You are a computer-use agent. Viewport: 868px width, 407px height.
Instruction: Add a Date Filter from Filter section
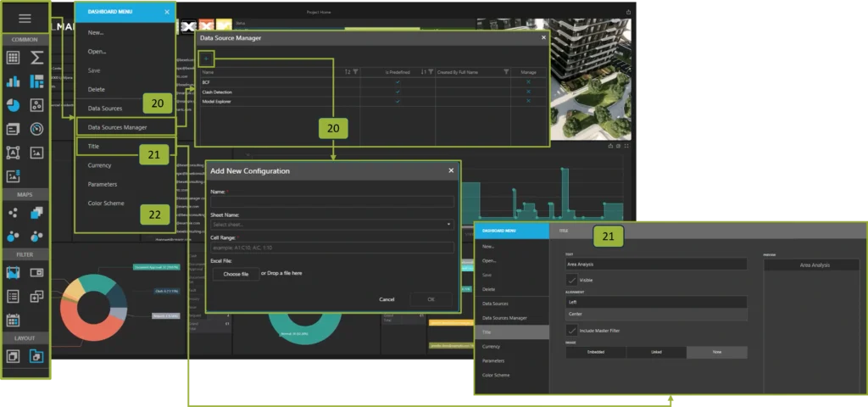point(14,320)
